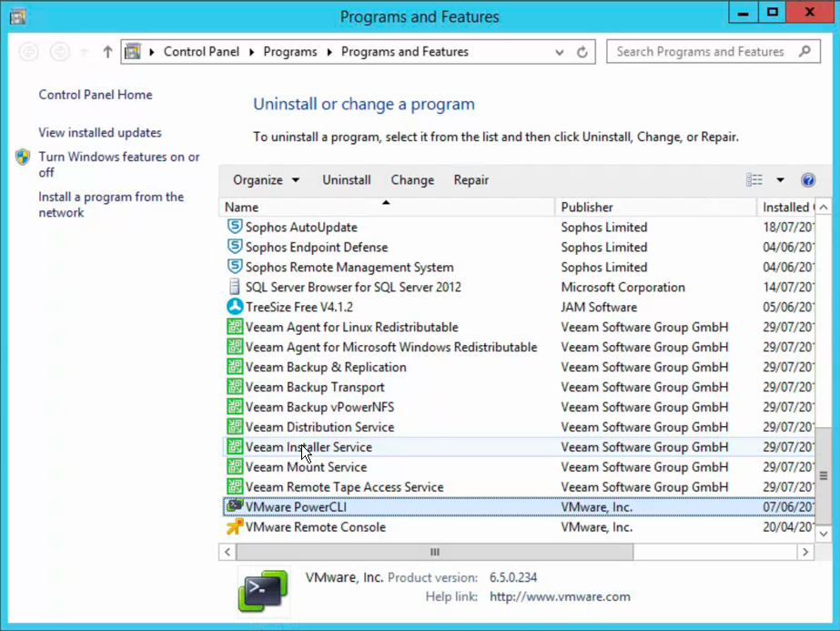
Task: Click the VMware Remote Console icon
Action: click(x=234, y=527)
